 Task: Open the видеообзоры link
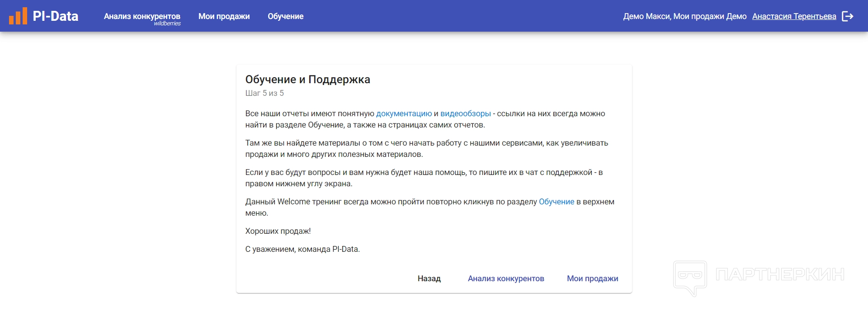465,113
